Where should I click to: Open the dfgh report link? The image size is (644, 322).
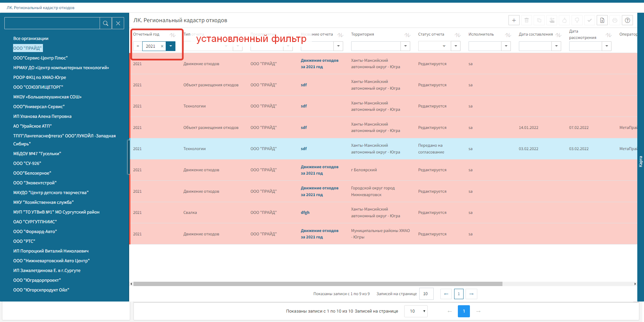(x=305, y=213)
